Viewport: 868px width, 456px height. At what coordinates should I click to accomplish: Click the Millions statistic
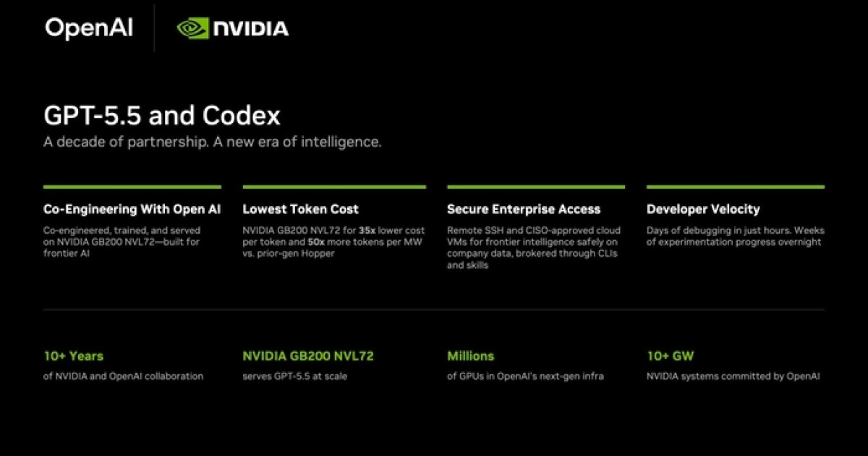(471, 356)
